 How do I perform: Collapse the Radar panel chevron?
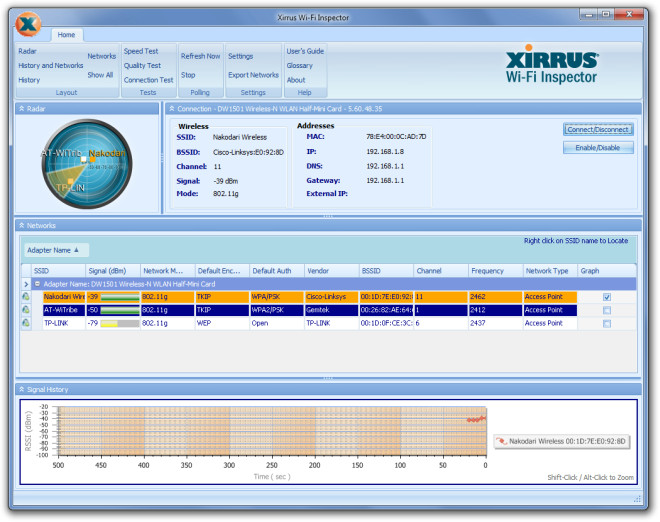(x=21, y=109)
